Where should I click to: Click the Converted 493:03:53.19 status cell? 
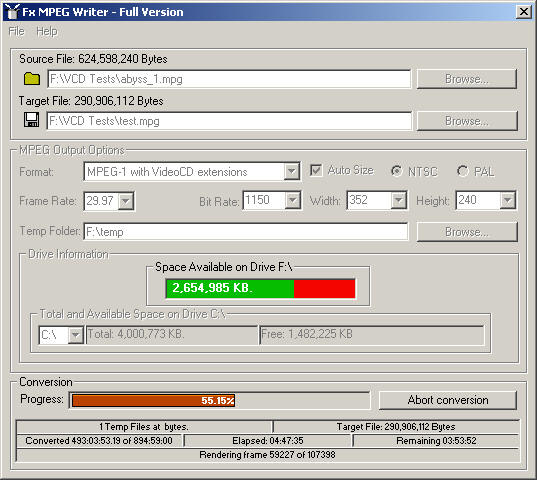99,441
